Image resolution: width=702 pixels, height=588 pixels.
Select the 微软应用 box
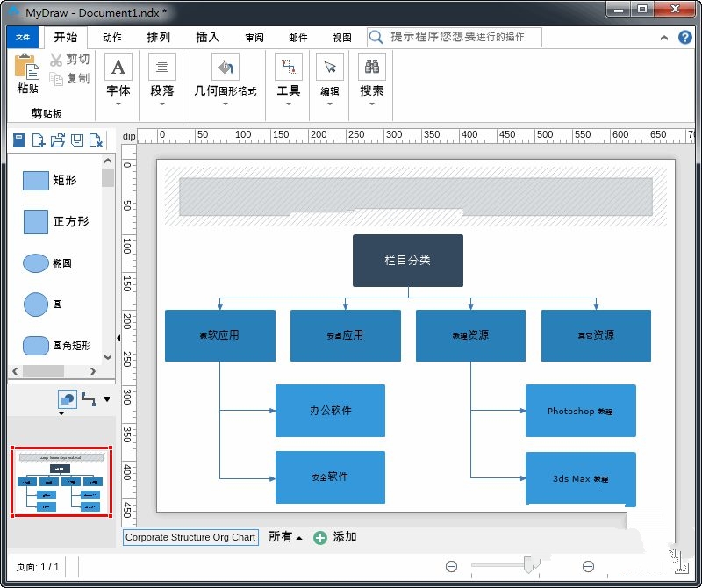pyautogui.click(x=220, y=335)
